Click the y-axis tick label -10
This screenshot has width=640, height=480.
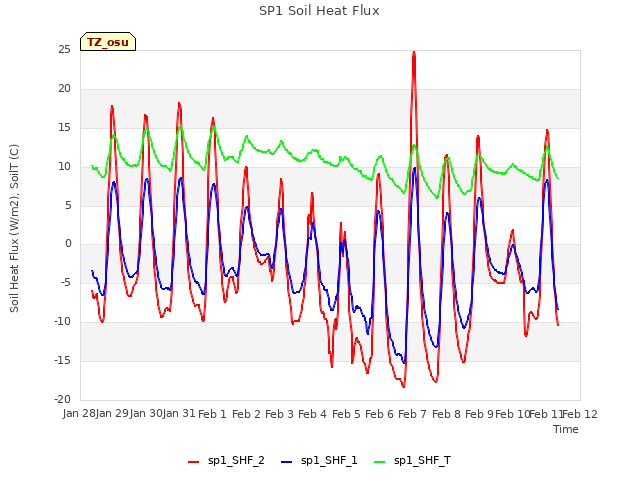click(x=62, y=322)
